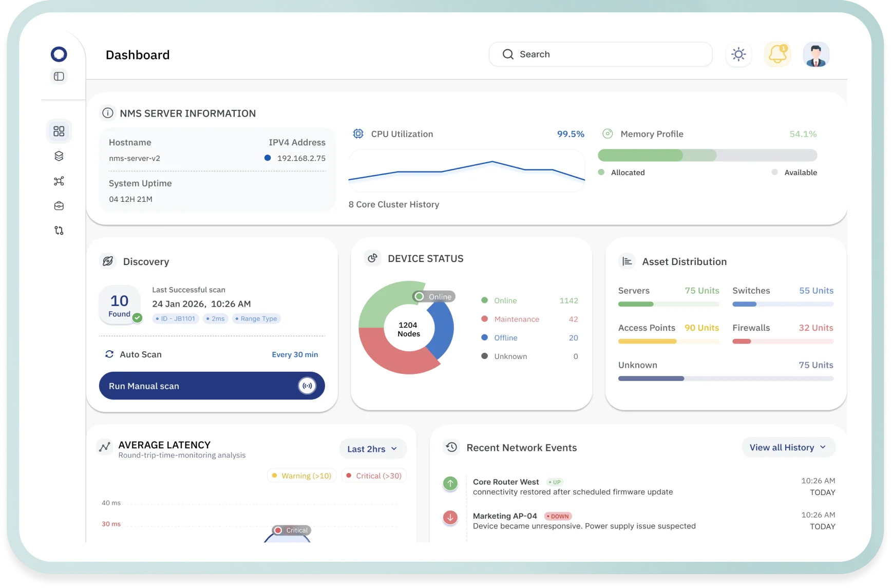Toggle light theme sun icon
The width and height of the screenshot is (891, 588).
738,54
